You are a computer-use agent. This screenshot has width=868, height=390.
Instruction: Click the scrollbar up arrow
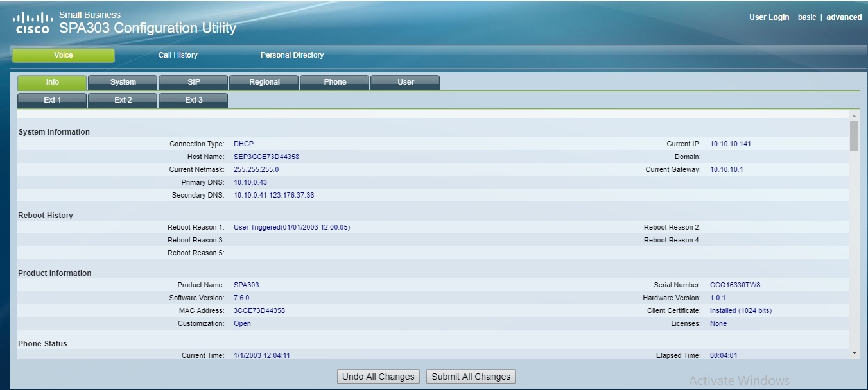tap(854, 116)
